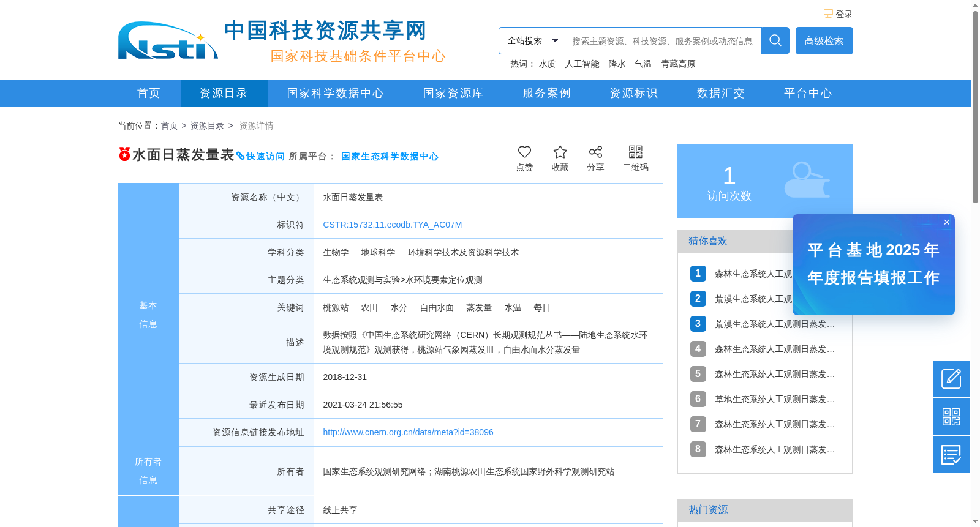Click breadcrumb link 资源目录

(207, 125)
